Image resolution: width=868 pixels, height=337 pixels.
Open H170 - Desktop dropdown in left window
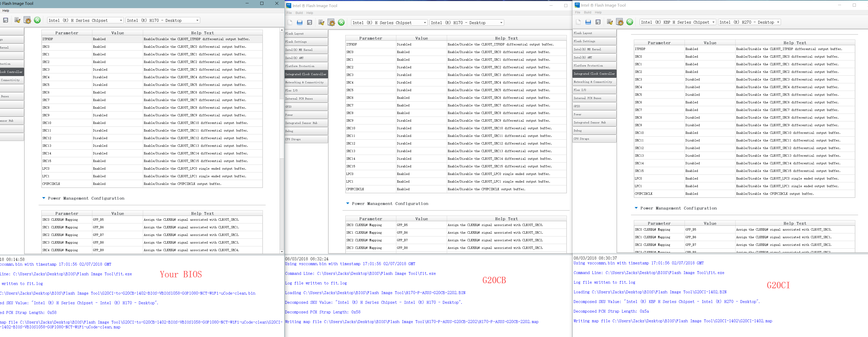[x=163, y=20]
